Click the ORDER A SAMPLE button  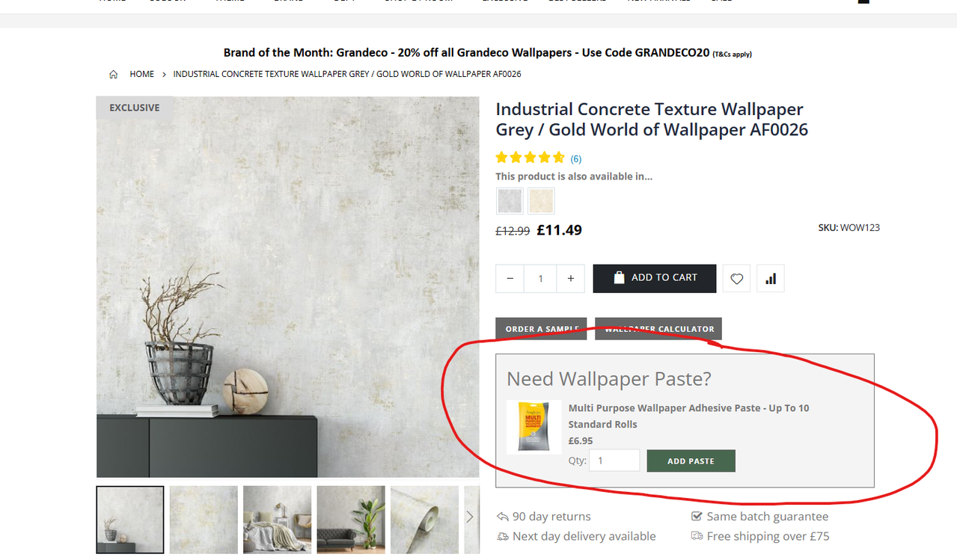541,329
